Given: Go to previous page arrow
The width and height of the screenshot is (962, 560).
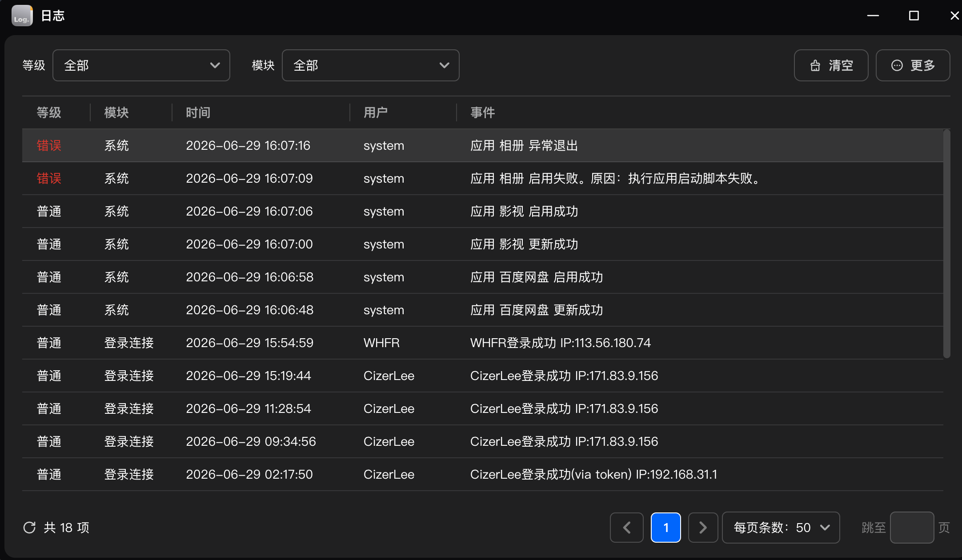Looking at the screenshot, I should (627, 528).
